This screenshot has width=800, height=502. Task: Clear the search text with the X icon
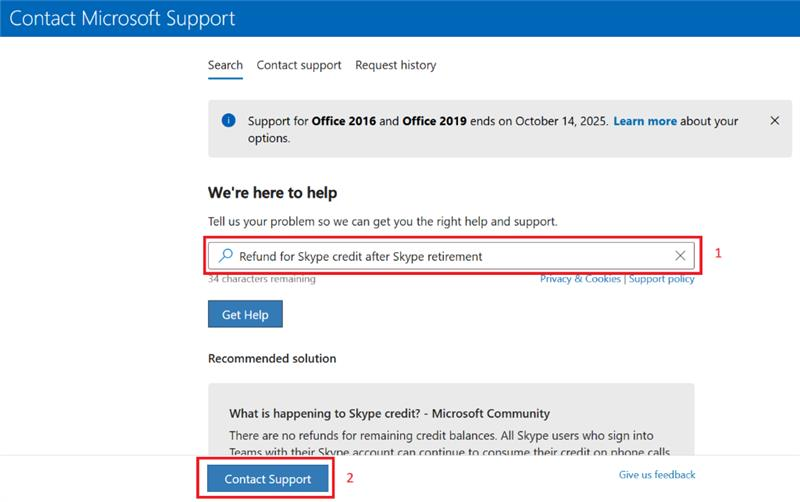coord(680,256)
